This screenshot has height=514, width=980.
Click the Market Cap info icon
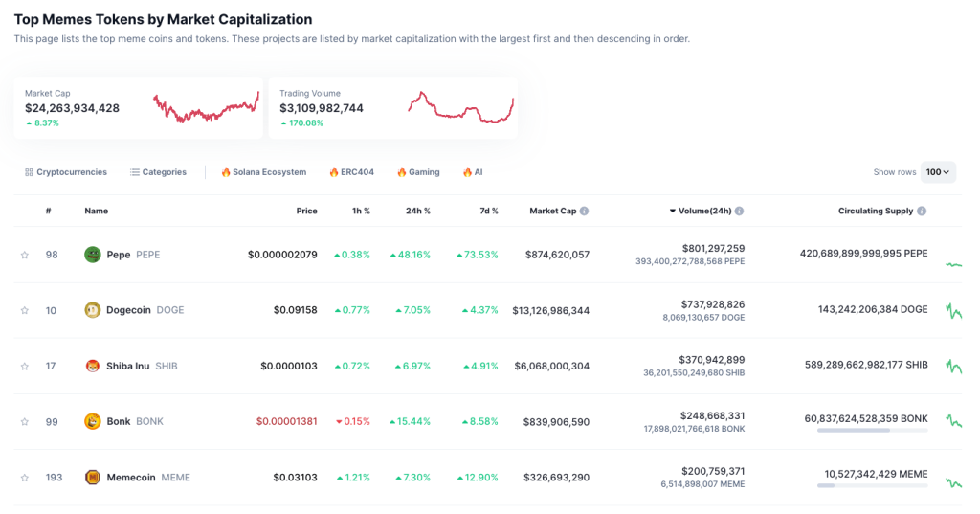584,211
